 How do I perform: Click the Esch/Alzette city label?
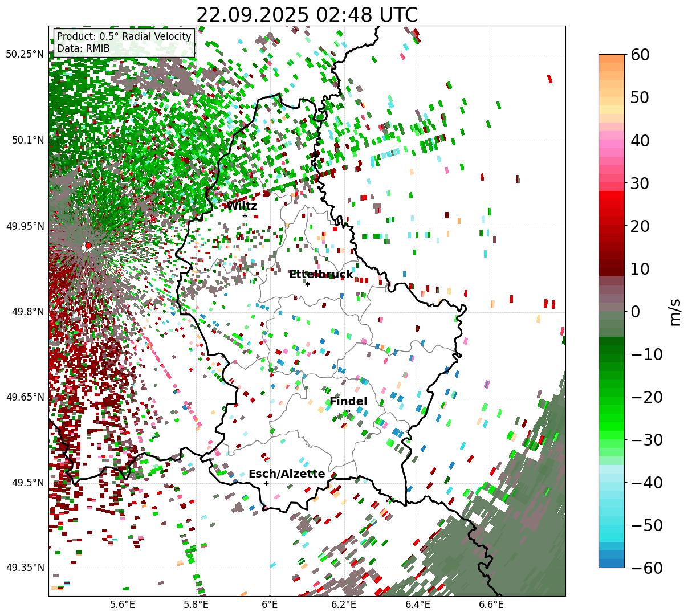pyautogui.click(x=287, y=474)
